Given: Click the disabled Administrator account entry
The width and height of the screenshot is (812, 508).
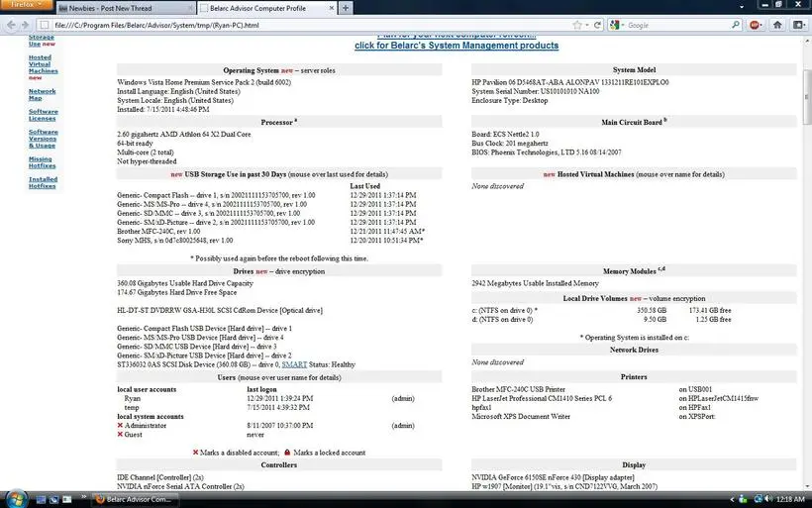Looking at the screenshot, I should point(145,425).
